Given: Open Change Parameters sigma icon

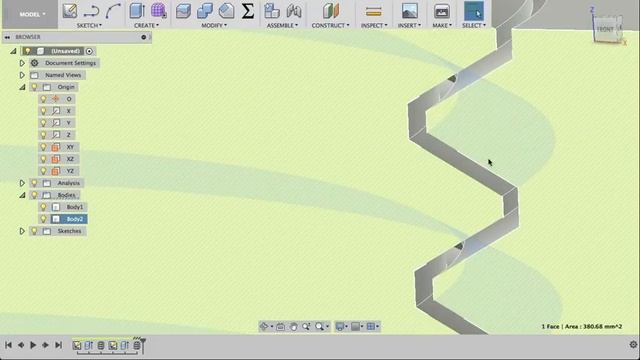Looking at the screenshot, I should pyautogui.click(x=247, y=11).
